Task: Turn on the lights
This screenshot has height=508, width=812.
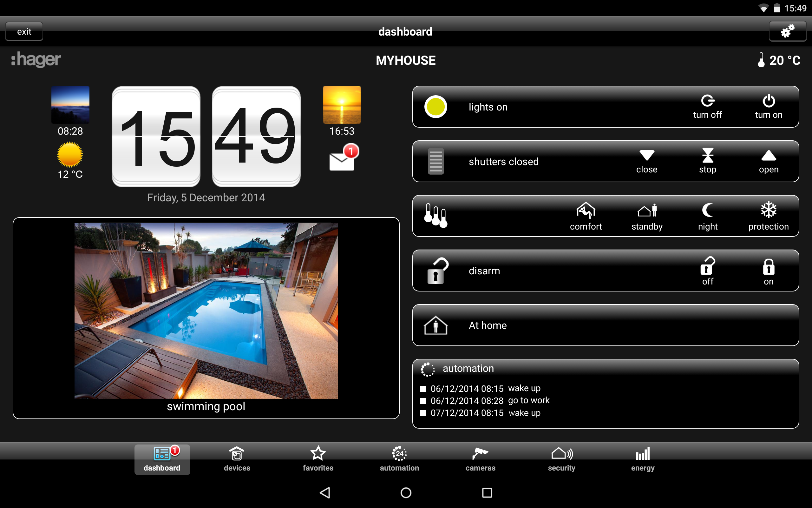Action: pos(768,107)
